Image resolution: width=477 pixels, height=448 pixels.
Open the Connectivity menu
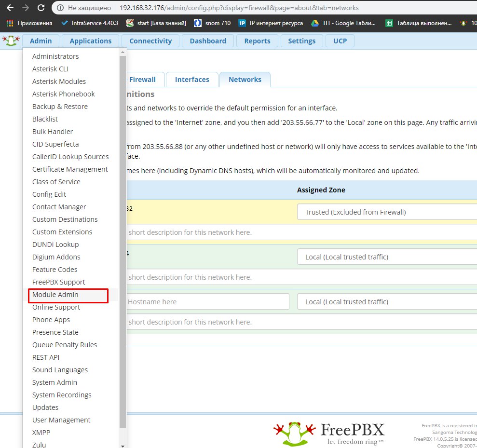coord(150,41)
